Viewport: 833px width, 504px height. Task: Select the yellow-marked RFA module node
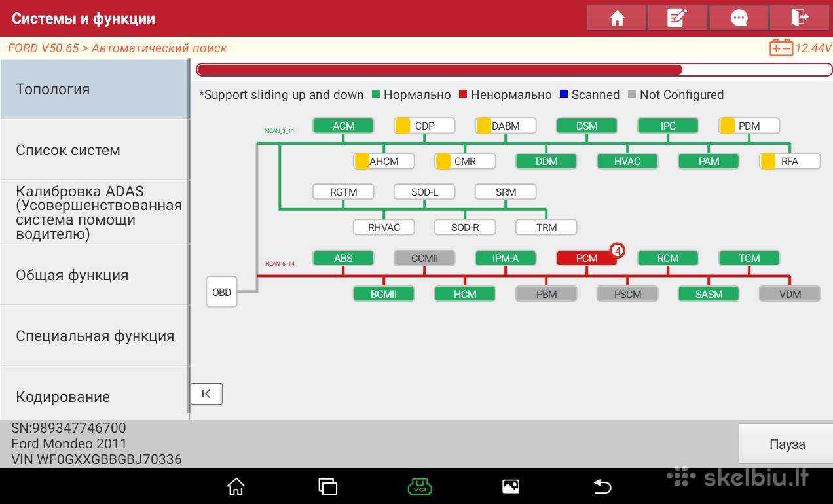click(790, 161)
